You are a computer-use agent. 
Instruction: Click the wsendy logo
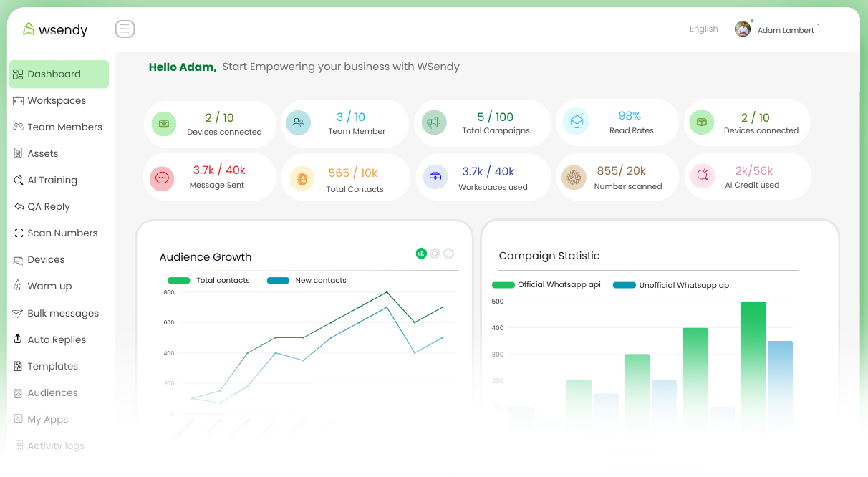[x=55, y=29]
